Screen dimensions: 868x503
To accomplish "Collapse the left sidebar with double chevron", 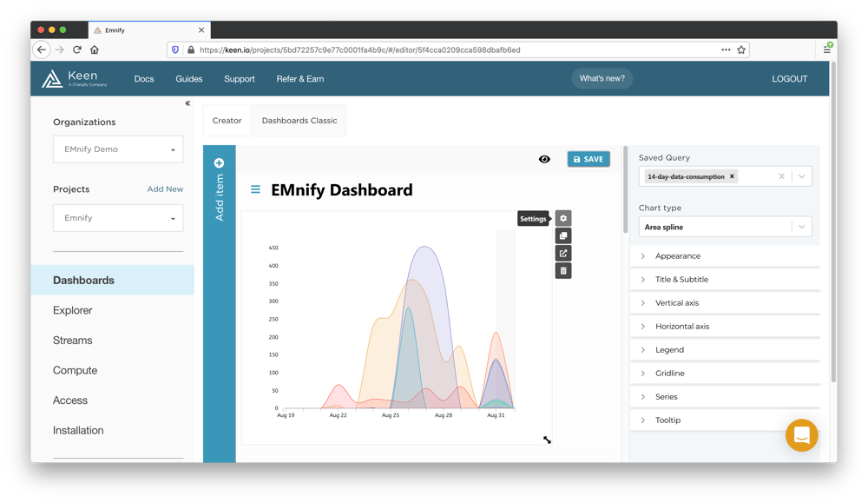I will [x=187, y=103].
